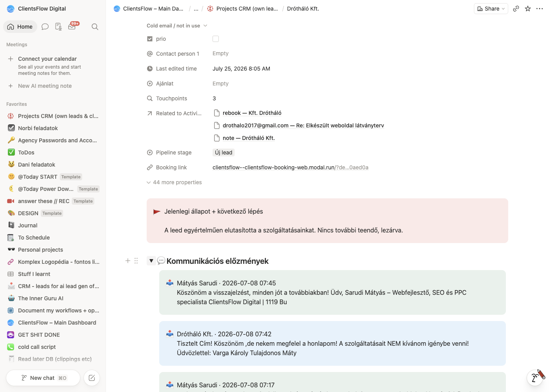Open GET SHIT DONE page

coord(53,335)
